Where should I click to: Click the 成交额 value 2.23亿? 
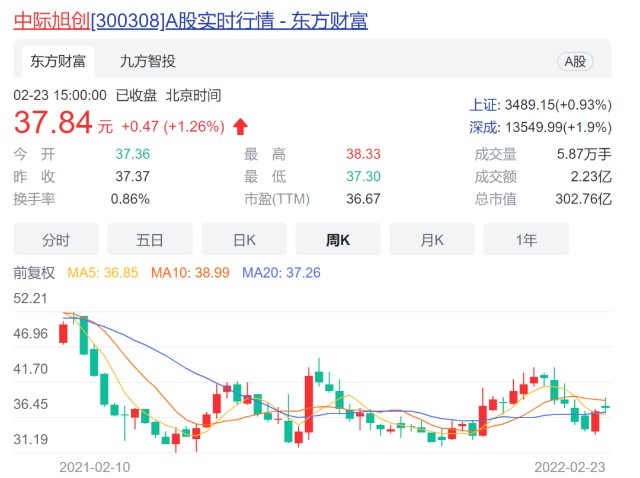591,177
